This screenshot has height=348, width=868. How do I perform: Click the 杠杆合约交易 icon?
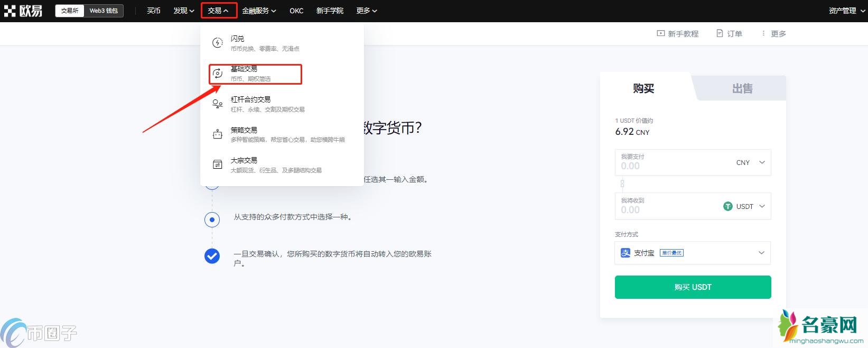[217, 104]
